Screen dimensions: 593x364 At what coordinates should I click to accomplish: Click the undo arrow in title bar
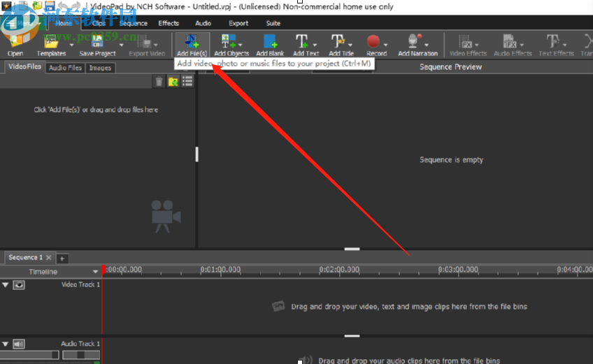pos(63,6)
